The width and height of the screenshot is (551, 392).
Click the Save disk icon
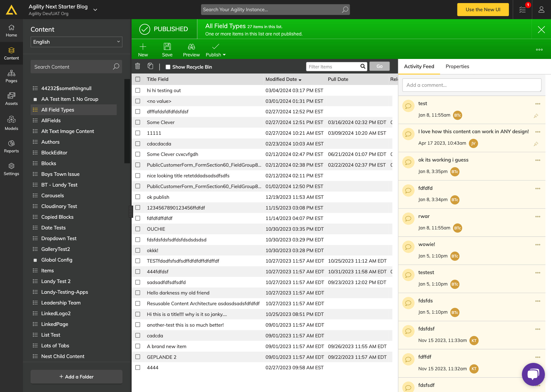[167, 47]
